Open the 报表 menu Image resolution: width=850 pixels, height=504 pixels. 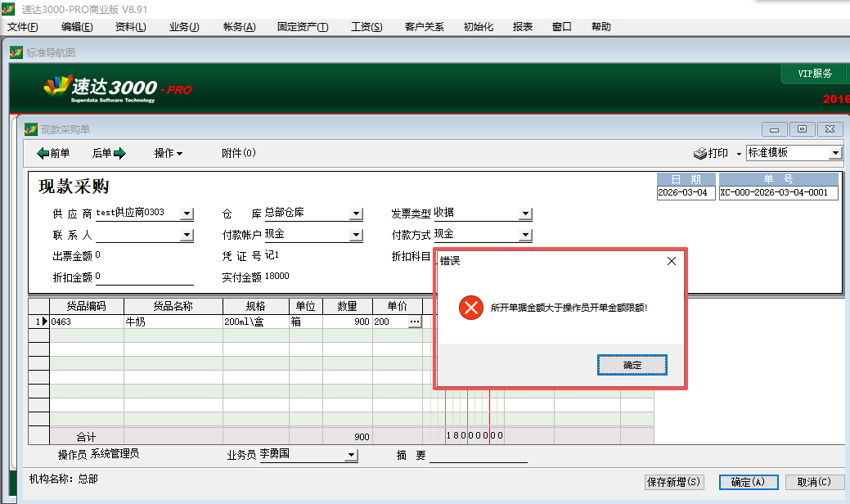pyautogui.click(x=523, y=27)
